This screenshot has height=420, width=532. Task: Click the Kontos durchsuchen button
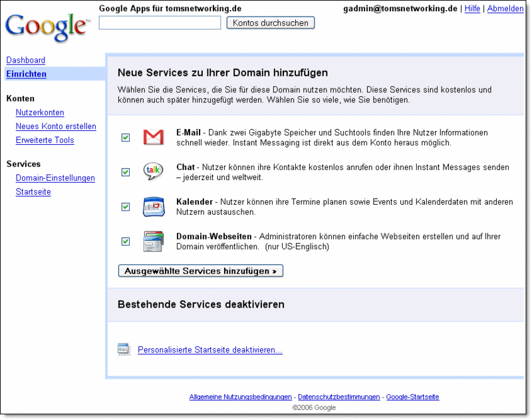coord(271,23)
